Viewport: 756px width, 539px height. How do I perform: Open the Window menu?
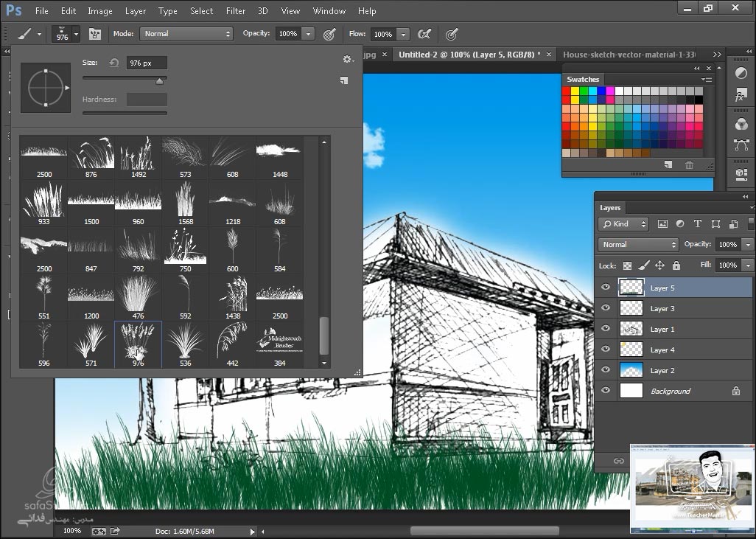coord(329,10)
